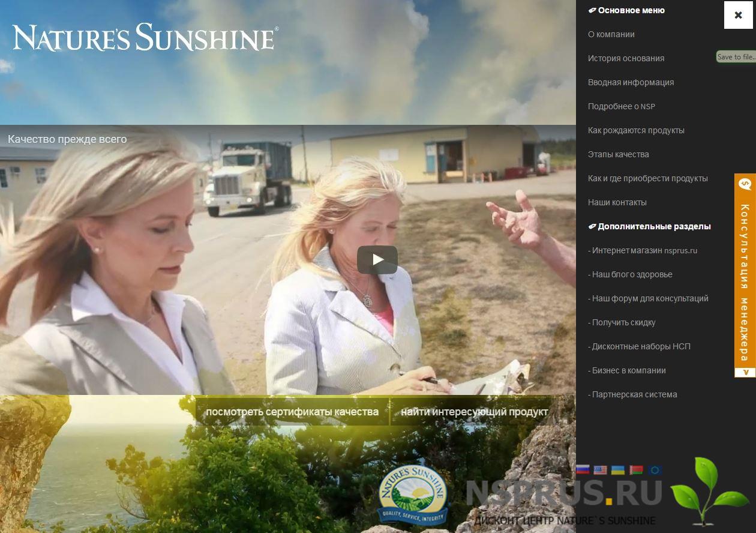Collapse consultation tab with bottom arrow
This screenshot has width=756, height=533.
point(745,372)
